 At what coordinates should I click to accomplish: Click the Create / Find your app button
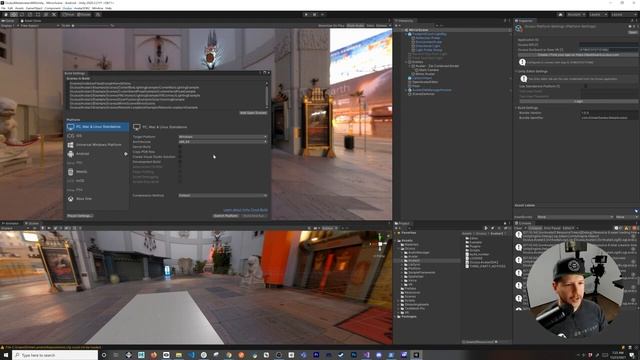point(578,54)
